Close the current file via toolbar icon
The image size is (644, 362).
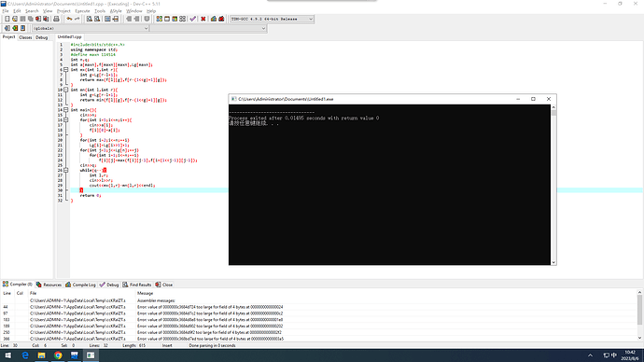(x=38, y=19)
